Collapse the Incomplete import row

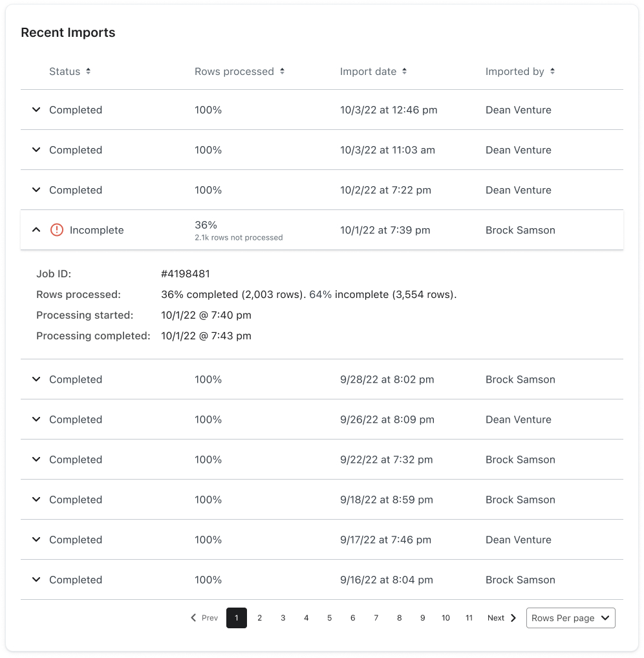coord(36,230)
